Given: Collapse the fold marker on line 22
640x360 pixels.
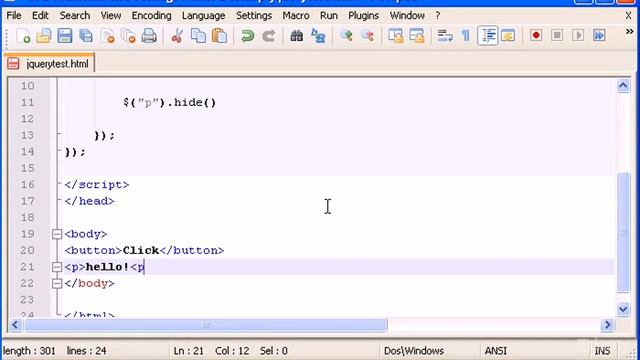Looking at the screenshot, I should [x=57, y=283].
